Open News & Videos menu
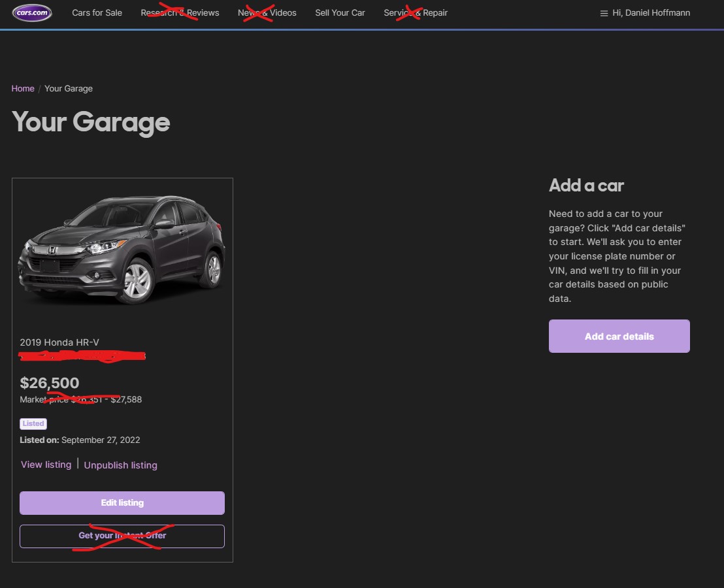Screen dimensions: 724x588 pyautogui.click(x=267, y=13)
